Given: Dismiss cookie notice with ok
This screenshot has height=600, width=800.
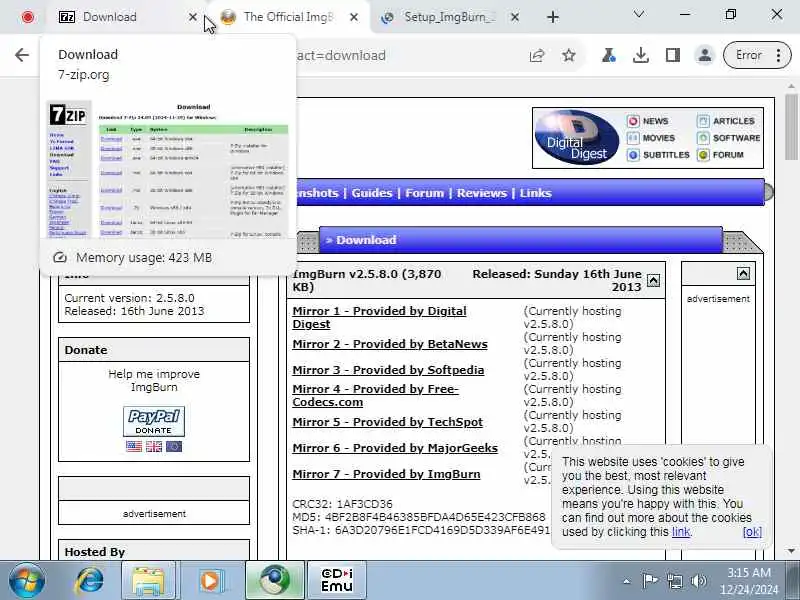Looking at the screenshot, I should point(752,532).
